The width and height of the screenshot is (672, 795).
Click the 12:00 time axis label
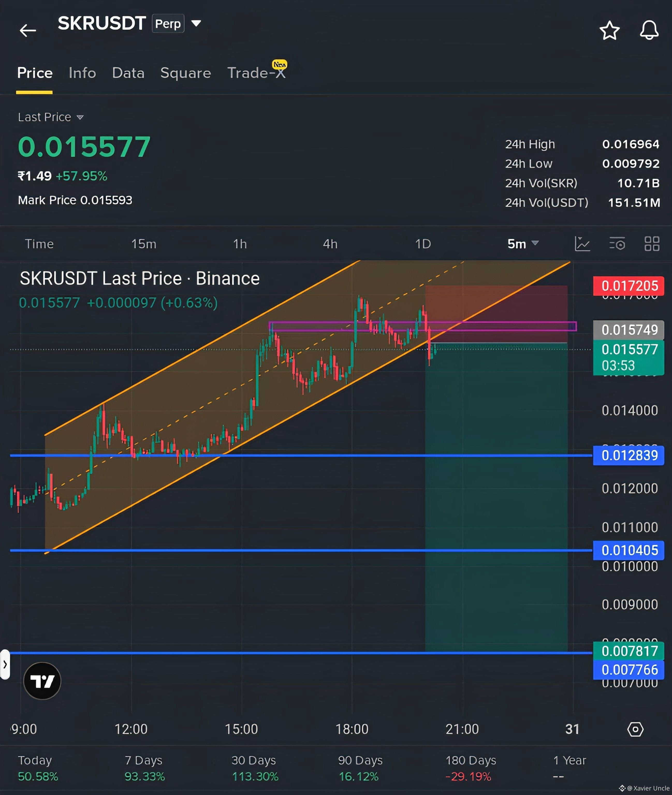pyautogui.click(x=131, y=729)
